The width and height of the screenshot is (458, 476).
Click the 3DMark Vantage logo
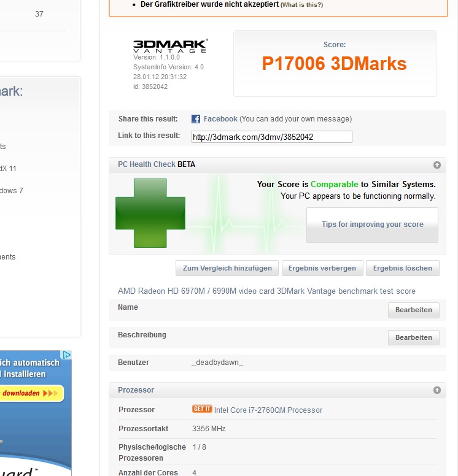[x=171, y=46]
